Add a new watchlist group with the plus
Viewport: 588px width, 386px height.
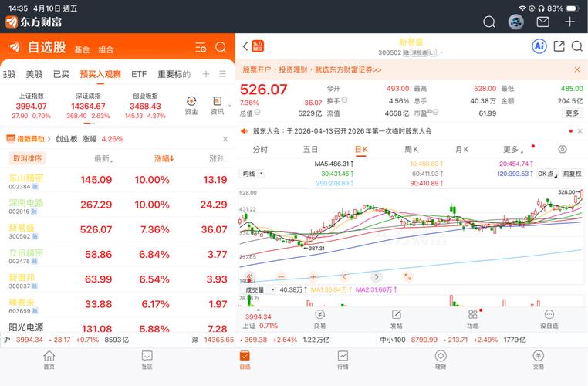tap(206, 74)
